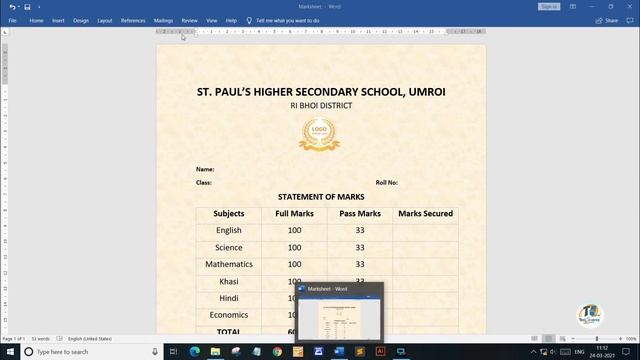Switch to the Design ribbon tab
Image resolution: width=640 pixels, height=360 pixels.
click(x=81, y=20)
